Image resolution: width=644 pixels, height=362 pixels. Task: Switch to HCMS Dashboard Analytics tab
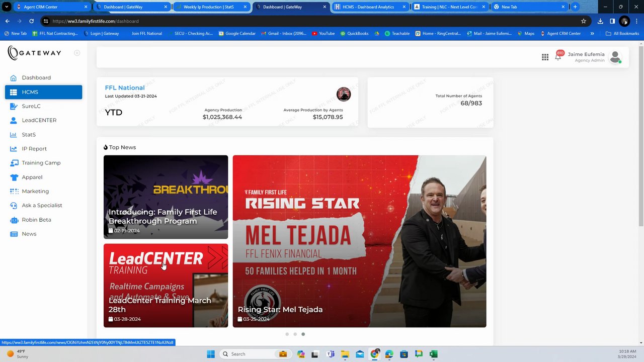[371, 7]
